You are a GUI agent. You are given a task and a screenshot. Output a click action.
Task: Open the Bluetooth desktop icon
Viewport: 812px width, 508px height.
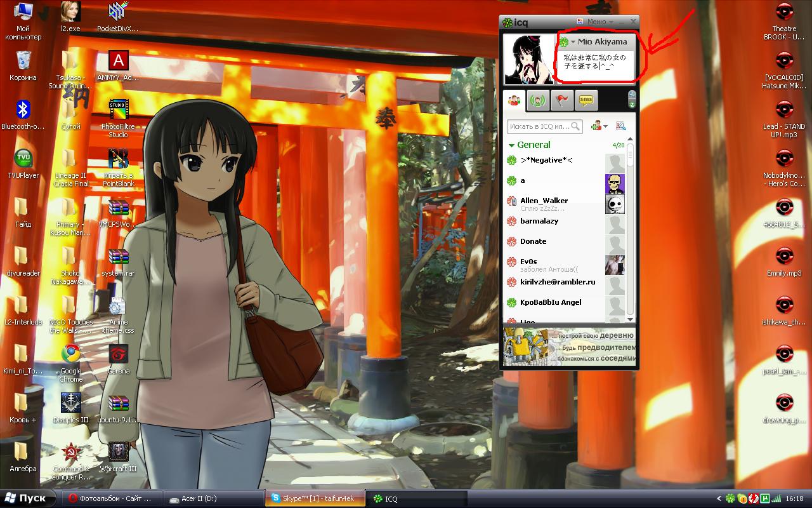pos(23,114)
